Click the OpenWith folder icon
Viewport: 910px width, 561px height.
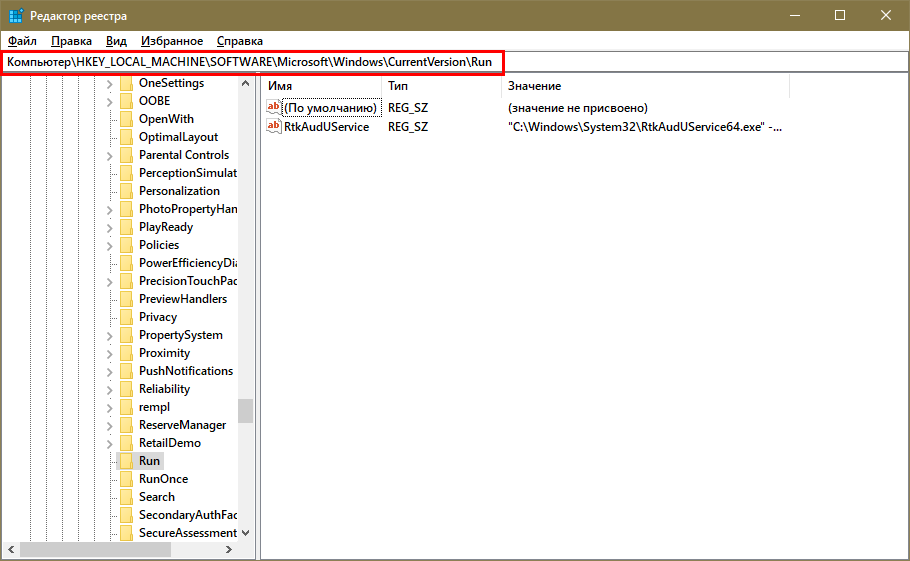point(126,119)
